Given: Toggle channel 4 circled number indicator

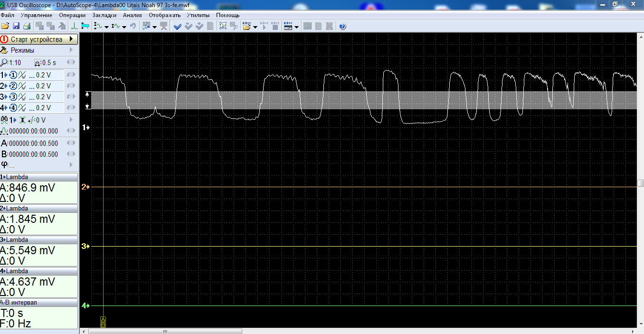Looking at the screenshot, I should pos(13,108).
